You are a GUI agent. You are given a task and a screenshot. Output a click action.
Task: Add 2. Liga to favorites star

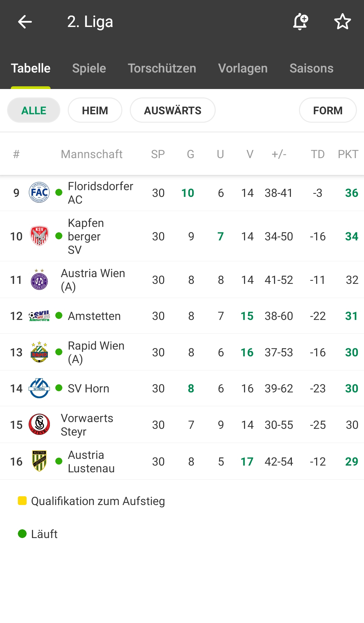[x=342, y=22]
